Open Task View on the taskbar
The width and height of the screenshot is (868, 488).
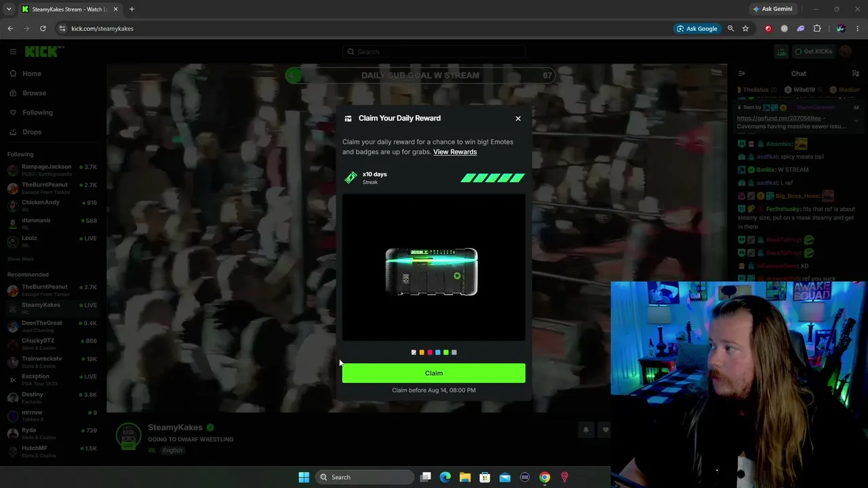[425, 477]
